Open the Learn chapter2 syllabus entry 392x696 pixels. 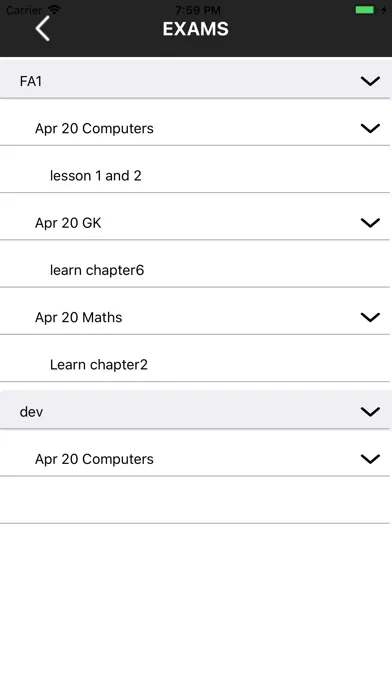(99, 365)
